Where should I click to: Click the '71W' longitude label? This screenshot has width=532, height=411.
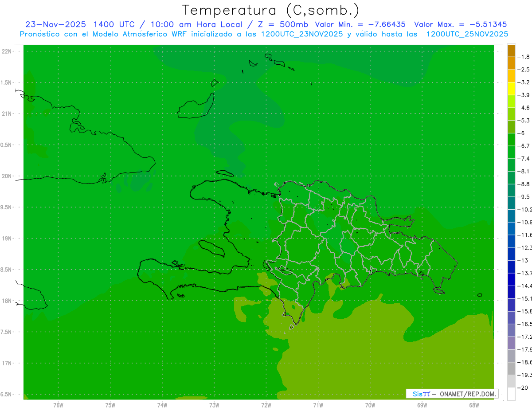pos(318,405)
